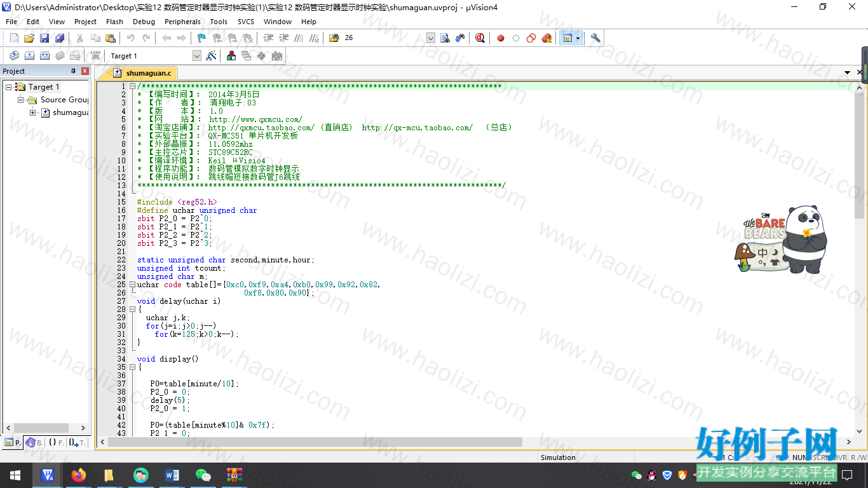Toggle auto-hide pin of Project panel
Screen dimensions: 868x488
(74, 71)
